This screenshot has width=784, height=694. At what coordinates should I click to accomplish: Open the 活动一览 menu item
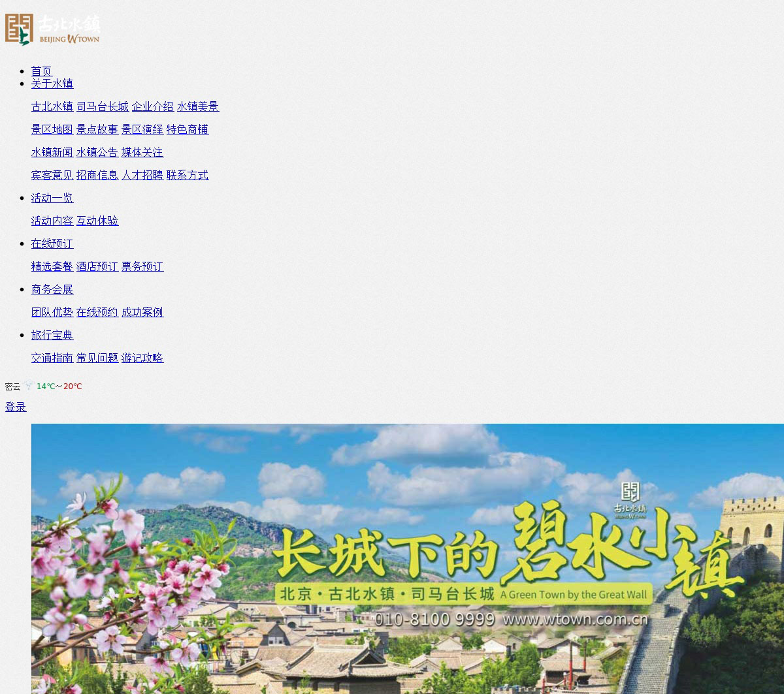(52, 198)
